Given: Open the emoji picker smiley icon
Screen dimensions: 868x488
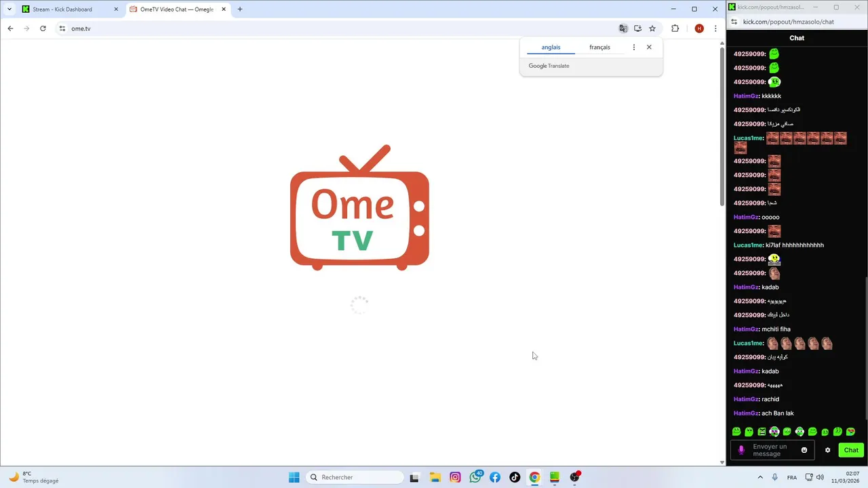Looking at the screenshot, I should [x=804, y=450].
